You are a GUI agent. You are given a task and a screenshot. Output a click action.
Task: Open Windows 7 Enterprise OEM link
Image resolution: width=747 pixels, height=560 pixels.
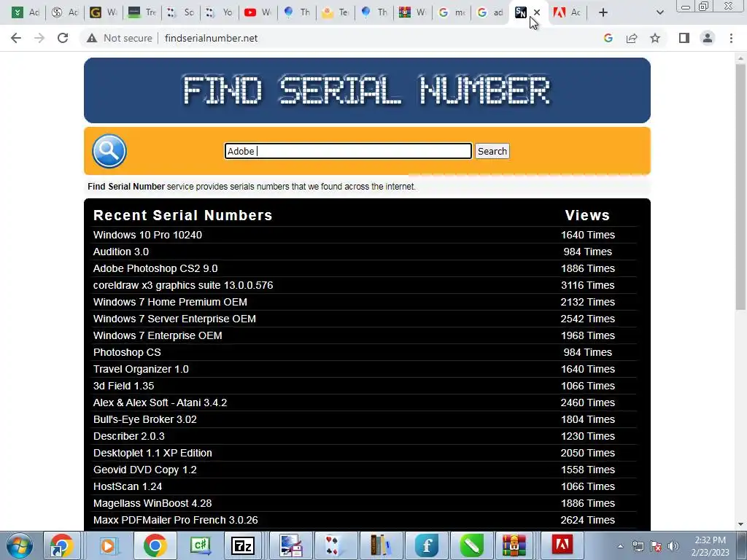[x=158, y=335]
